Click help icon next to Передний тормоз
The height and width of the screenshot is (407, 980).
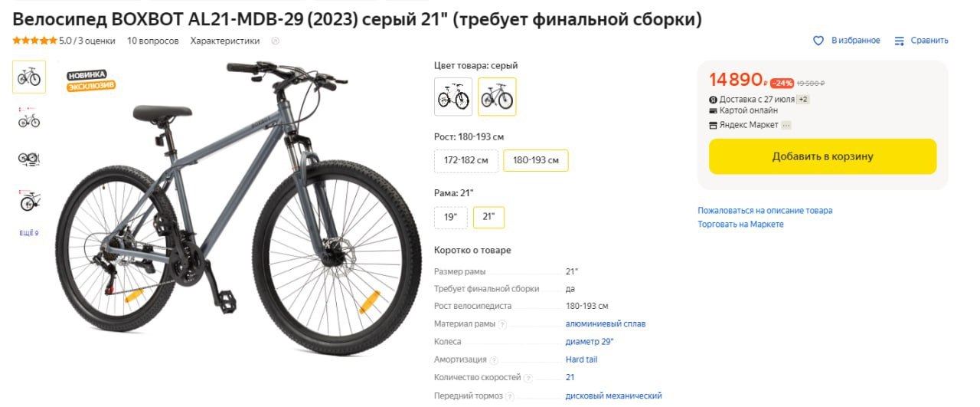510,396
